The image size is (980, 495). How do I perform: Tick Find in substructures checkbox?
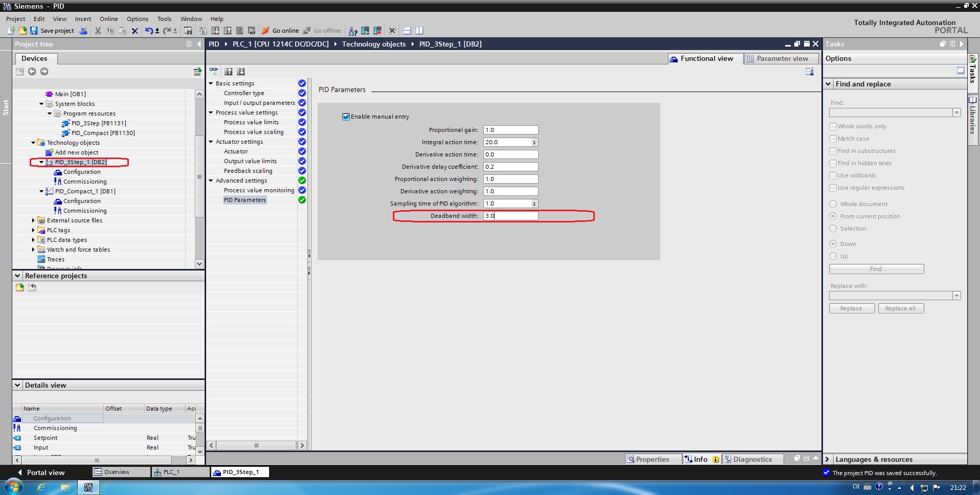pyautogui.click(x=833, y=151)
